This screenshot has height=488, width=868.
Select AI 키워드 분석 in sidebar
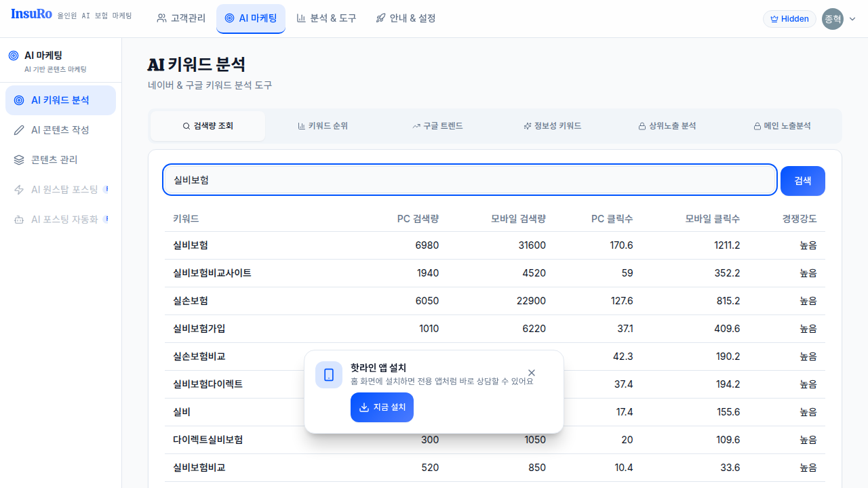coord(60,100)
